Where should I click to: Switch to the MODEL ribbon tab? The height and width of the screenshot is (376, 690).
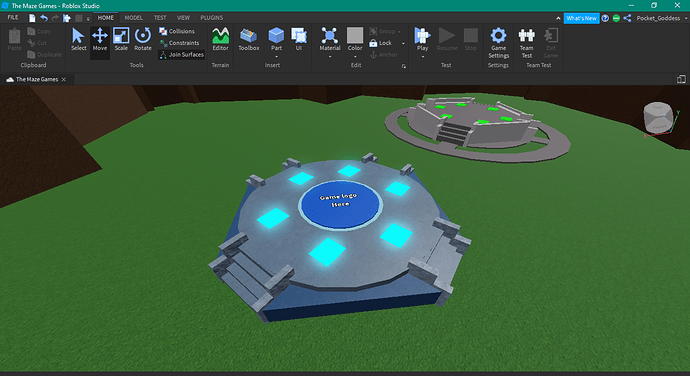point(133,18)
